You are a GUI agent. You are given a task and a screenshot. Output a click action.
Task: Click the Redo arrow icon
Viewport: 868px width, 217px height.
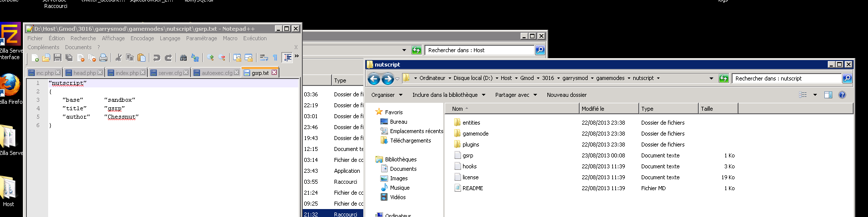point(168,58)
